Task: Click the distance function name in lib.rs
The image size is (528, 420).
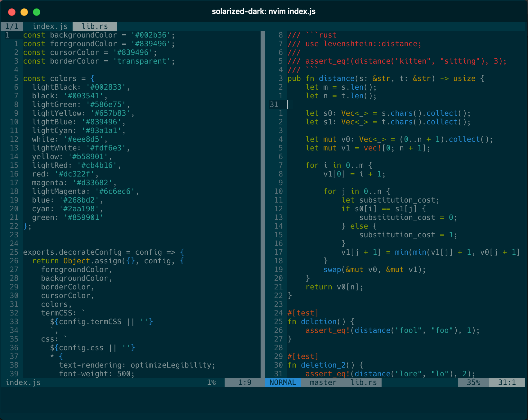Action: (x=337, y=78)
